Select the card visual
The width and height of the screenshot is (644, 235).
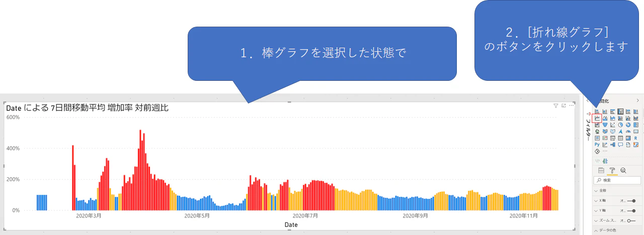tap(636, 132)
